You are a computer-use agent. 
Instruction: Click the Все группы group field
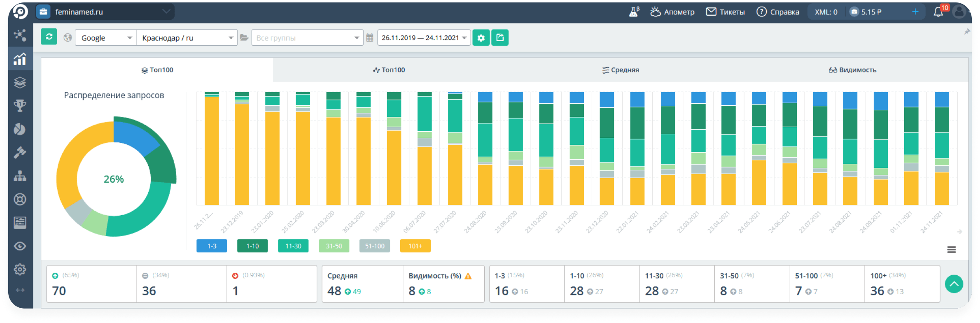307,38
